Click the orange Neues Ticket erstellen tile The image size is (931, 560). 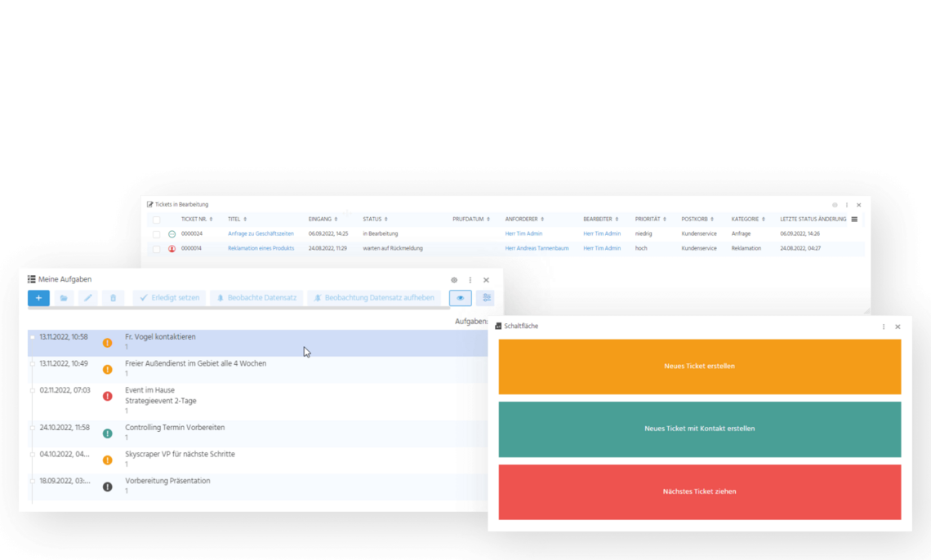699,367
